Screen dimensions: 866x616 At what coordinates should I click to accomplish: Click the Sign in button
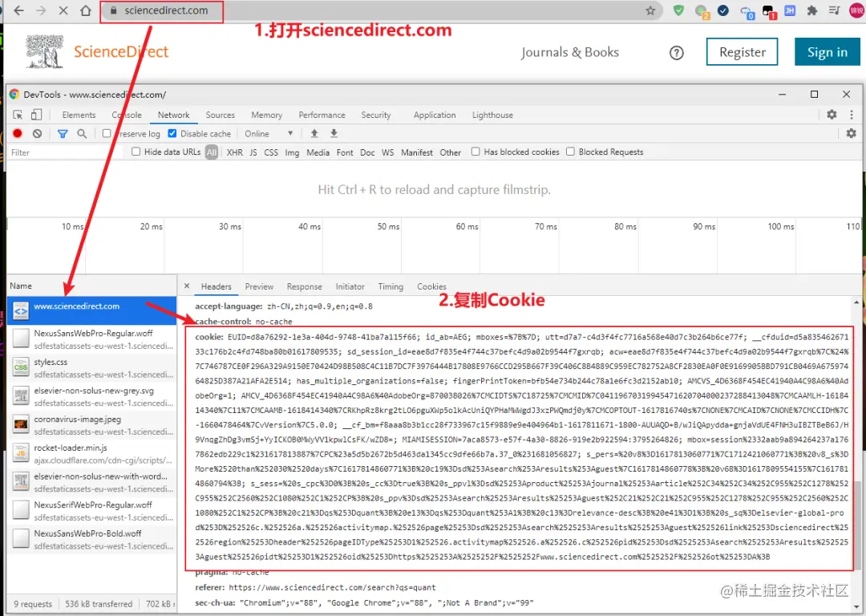coord(828,52)
